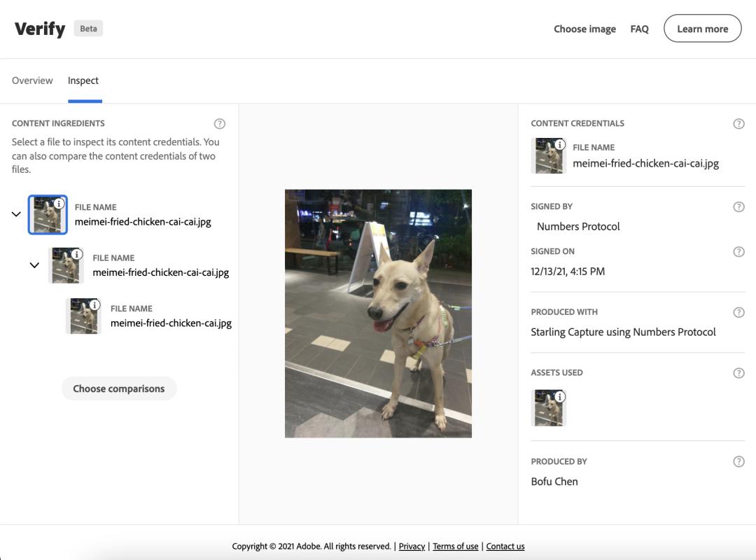The image size is (756, 560).
Task: Collapse the top-level meimei-fried-chicken-cai-cai.jpg ingredient
Action: coord(16,214)
